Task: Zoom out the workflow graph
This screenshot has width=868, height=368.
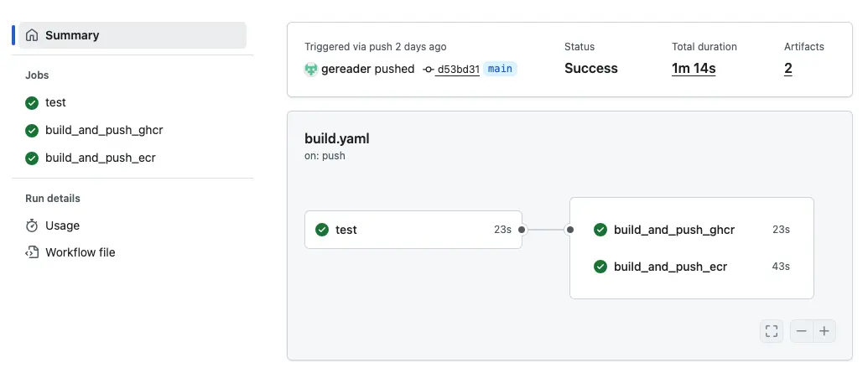Action: click(802, 331)
